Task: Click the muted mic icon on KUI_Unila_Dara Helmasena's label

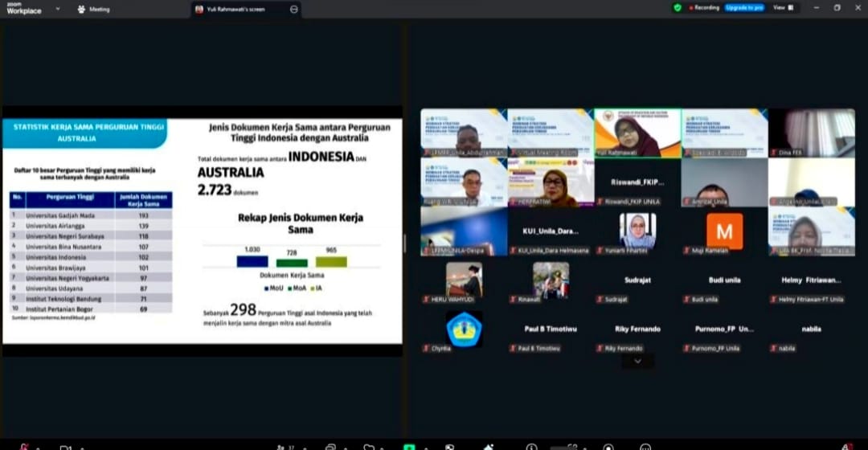Action: (x=513, y=251)
